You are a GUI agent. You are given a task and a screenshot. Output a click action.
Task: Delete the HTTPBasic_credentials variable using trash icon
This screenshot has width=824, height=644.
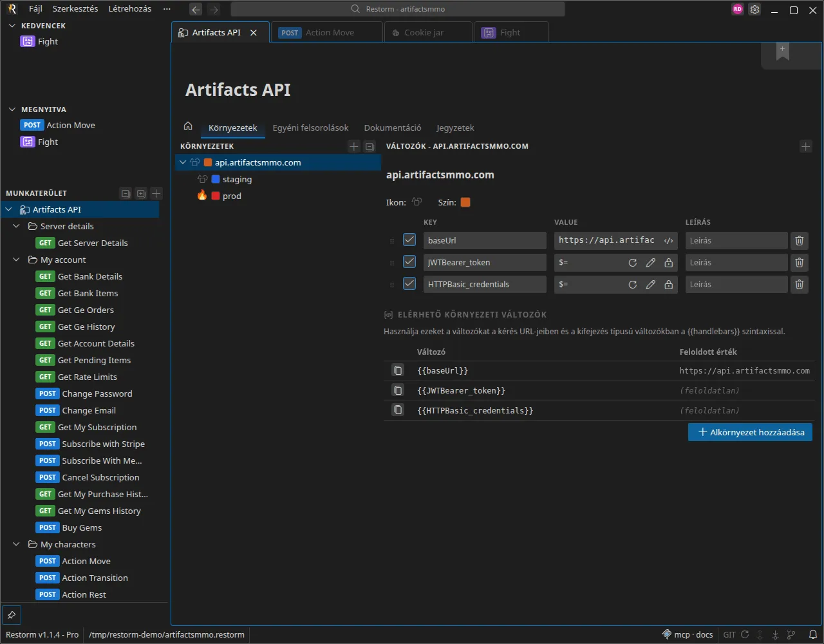(x=800, y=284)
